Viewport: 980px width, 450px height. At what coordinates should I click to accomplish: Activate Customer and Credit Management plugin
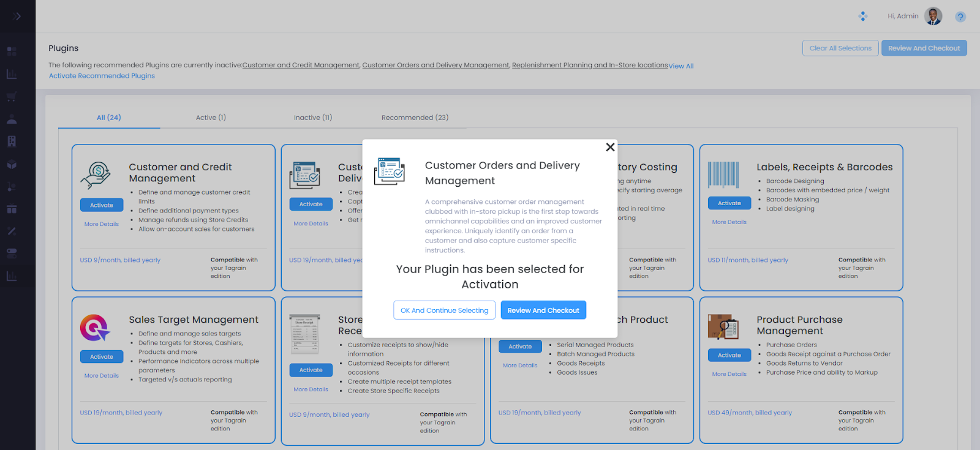point(102,205)
